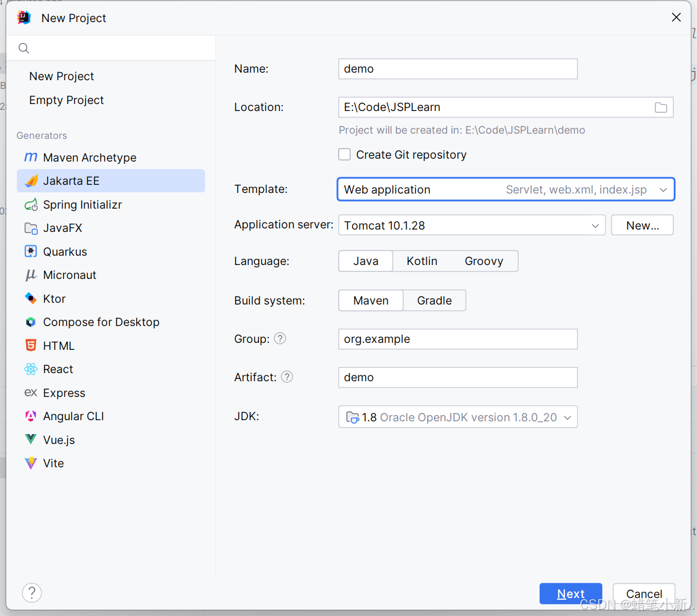This screenshot has width=697, height=616.
Task: Click the Express ex icon
Action: tap(31, 393)
